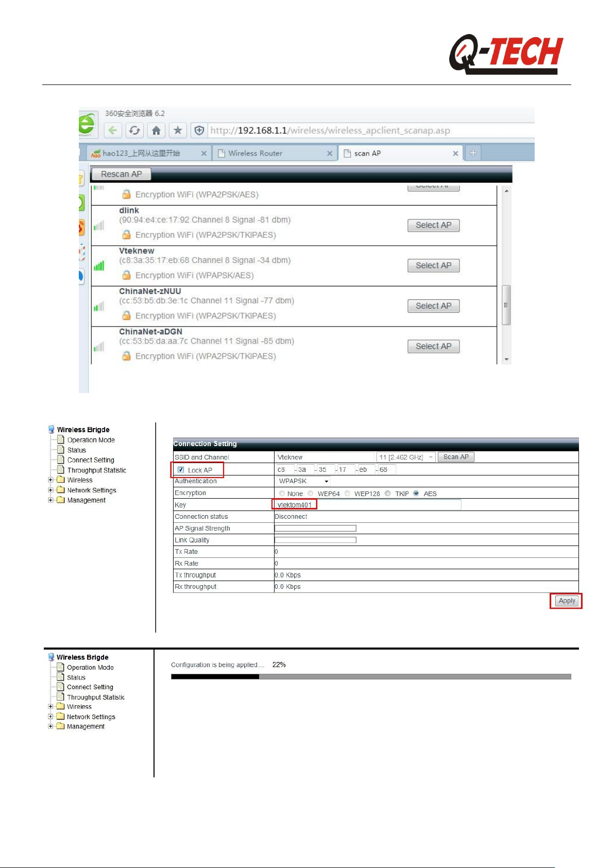Select the AES encryption radio button

(416, 493)
